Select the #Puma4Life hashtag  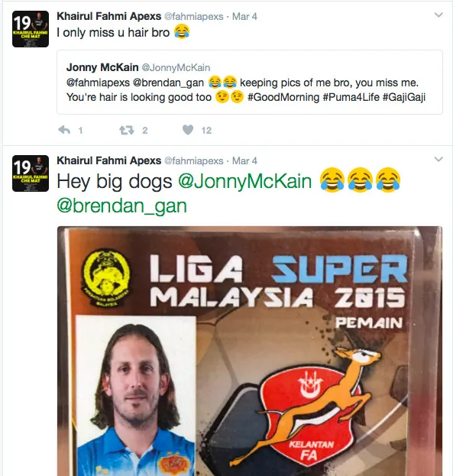pos(351,97)
